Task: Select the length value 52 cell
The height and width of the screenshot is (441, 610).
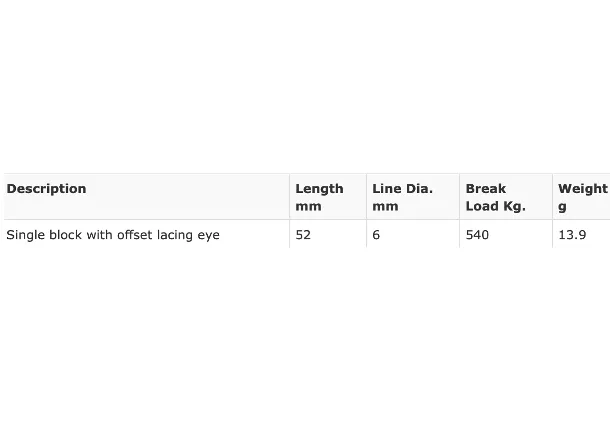Action: click(328, 234)
